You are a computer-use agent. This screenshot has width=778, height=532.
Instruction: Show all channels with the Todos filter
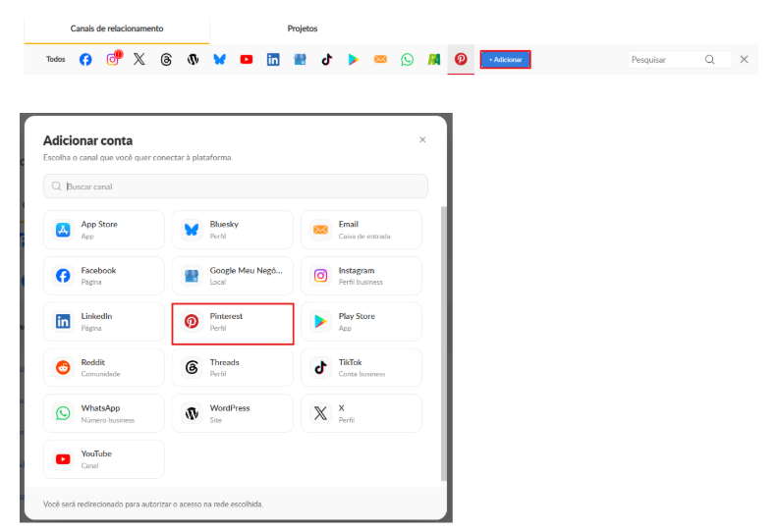pos(56,60)
